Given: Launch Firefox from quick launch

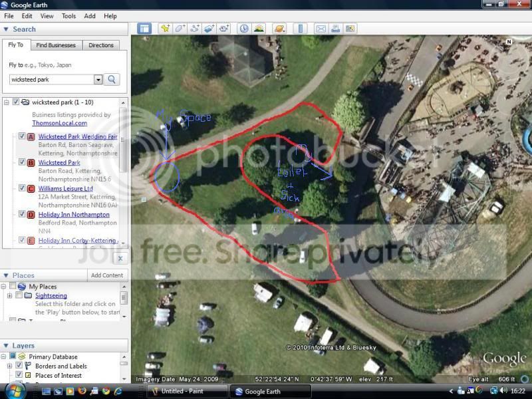Looking at the screenshot, I should pyautogui.click(x=82, y=391).
